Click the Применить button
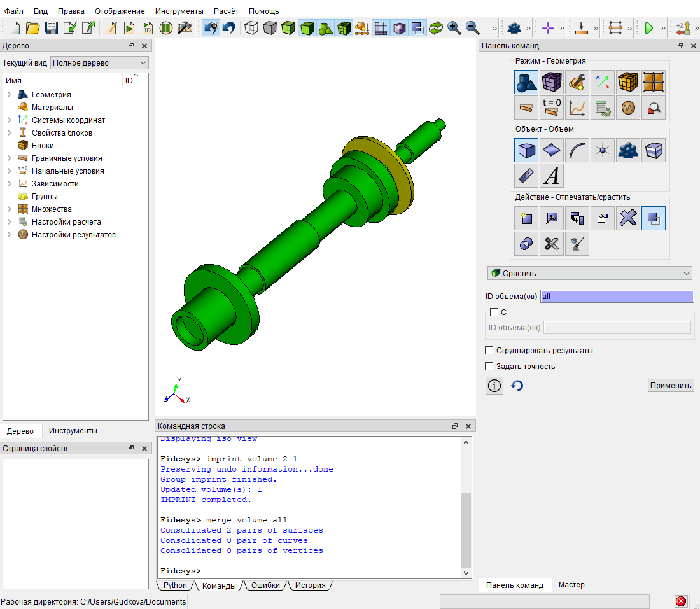The width and height of the screenshot is (700, 609). tap(671, 385)
